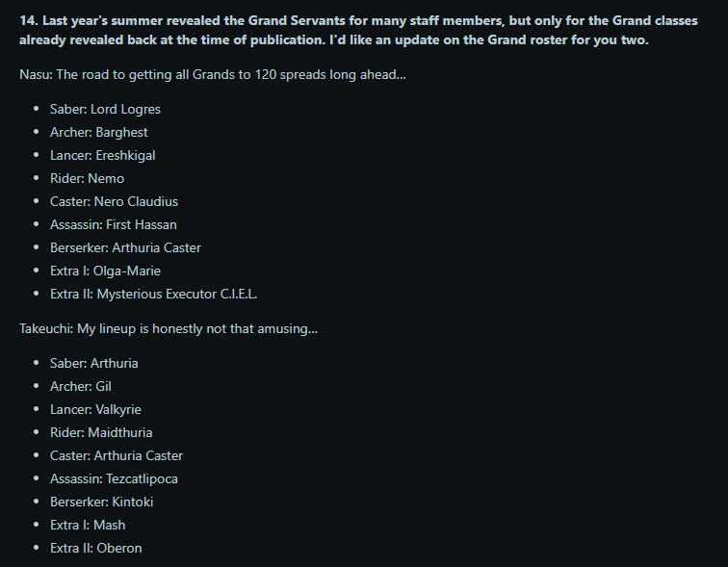Click the 'Saber: Lord Logres' list item
Screen dimensions: 728x567
[x=105, y=109]
